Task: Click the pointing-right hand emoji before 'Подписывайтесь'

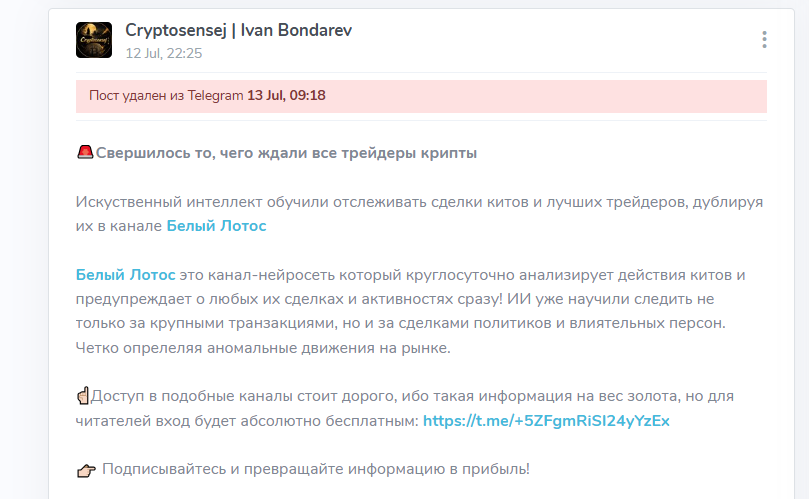Action: pos(86,470)
